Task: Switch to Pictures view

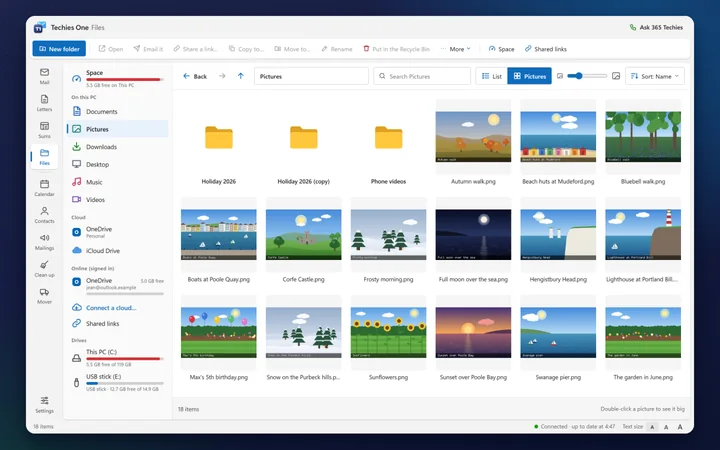Action: (x=529, y=76)
